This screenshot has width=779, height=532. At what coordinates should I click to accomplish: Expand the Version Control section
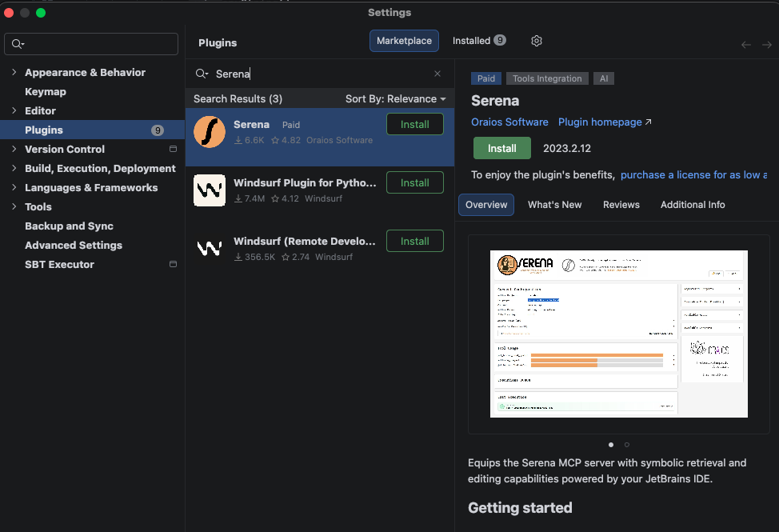pyautogui.click(x=14, y=149)
